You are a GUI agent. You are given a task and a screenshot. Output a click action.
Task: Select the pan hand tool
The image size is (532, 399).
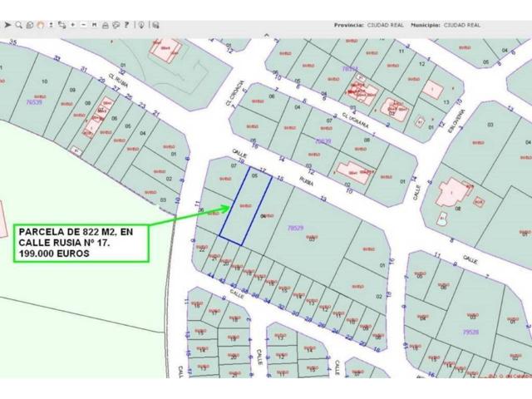[41, 25]
